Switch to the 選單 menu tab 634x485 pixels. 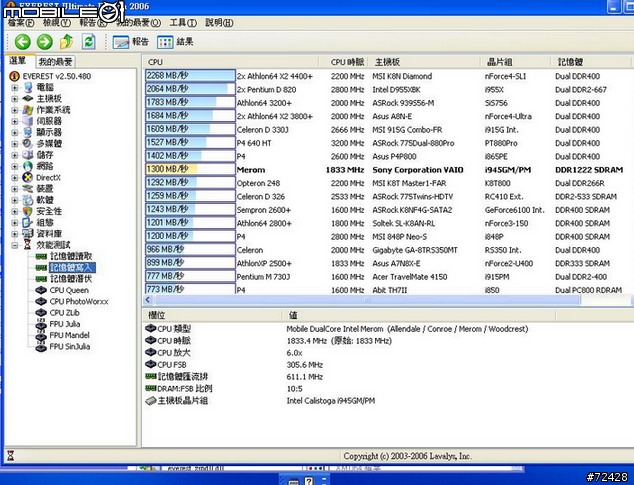click(19, 61)
